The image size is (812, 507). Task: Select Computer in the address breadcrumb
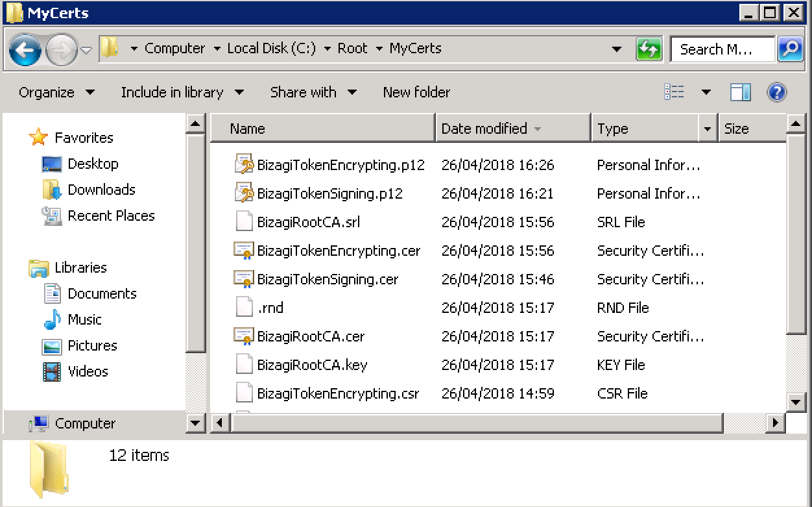pos(174,49)
